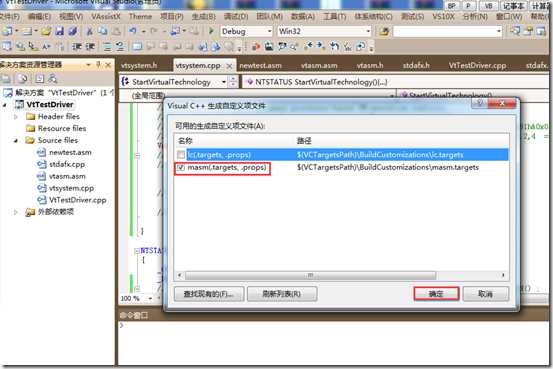553x369 pixels.
Task: Close the vtsystem.cpp tab with X
Action: coord(229,66)
